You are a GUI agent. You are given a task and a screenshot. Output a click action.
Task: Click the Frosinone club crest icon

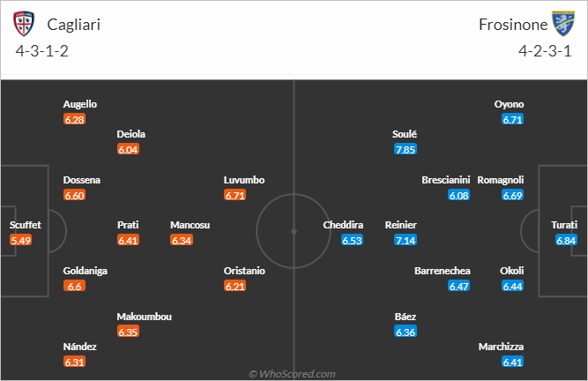562,24
